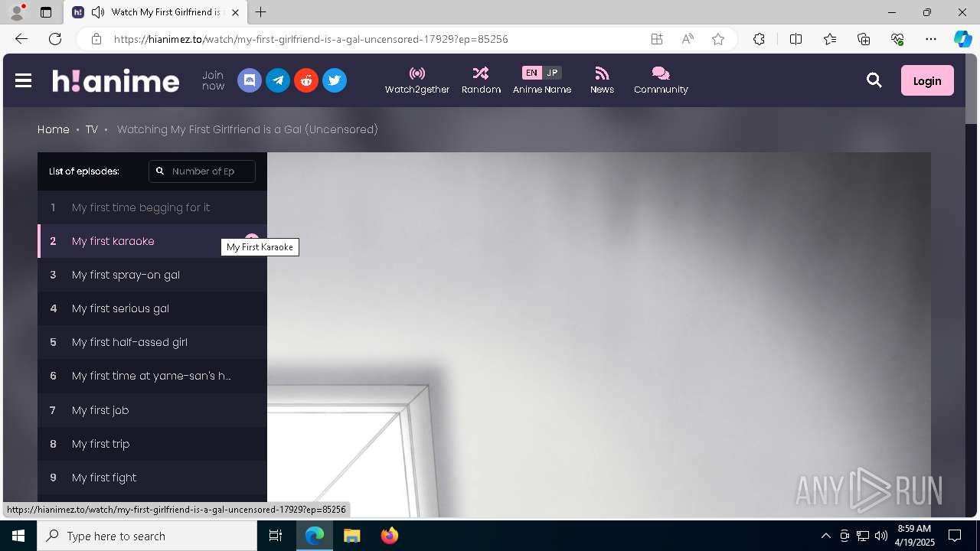Viewport: 980px width, 551px height.
Task: Open File Explorer from taskbar
Action: pyautogui.click(x=352, y=536)
